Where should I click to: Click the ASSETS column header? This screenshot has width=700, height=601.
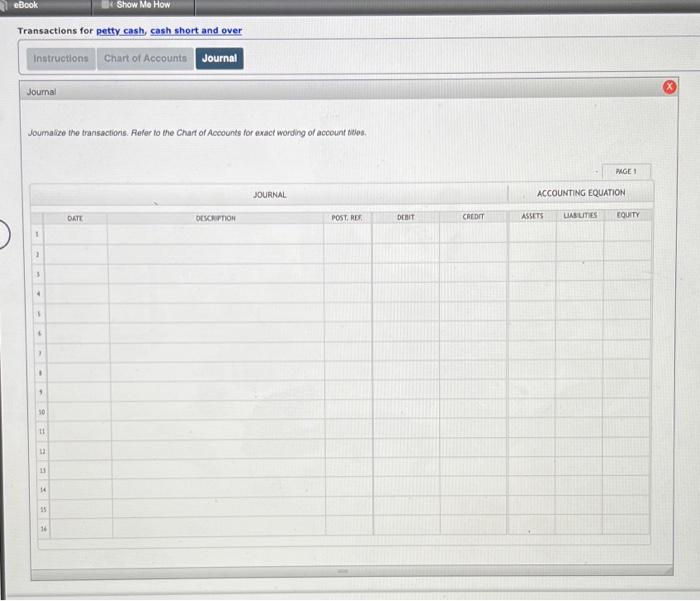(x=532, y=216)
